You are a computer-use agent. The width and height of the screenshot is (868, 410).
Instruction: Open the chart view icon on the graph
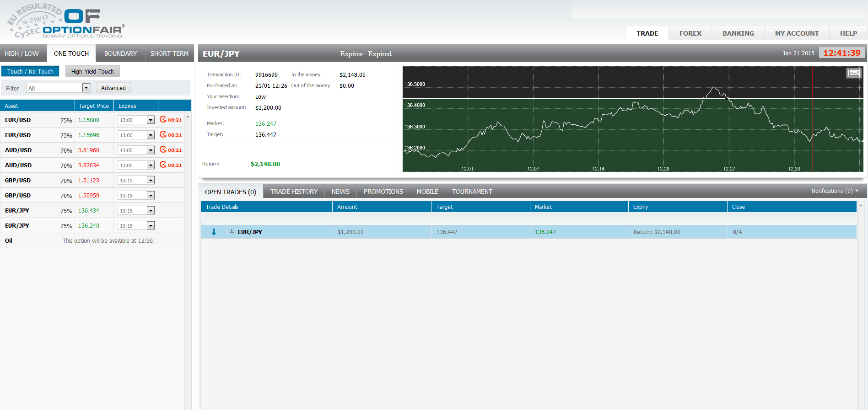854,73
